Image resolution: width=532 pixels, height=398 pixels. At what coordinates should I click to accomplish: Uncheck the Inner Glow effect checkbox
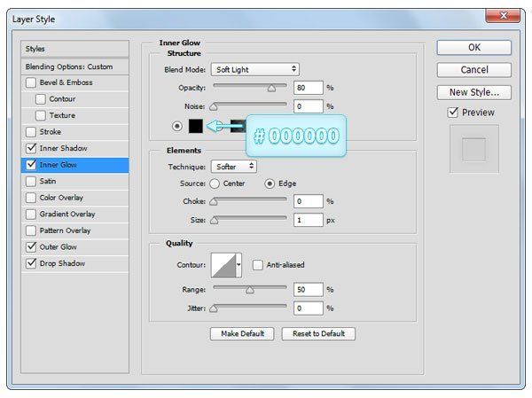[31, 165]
